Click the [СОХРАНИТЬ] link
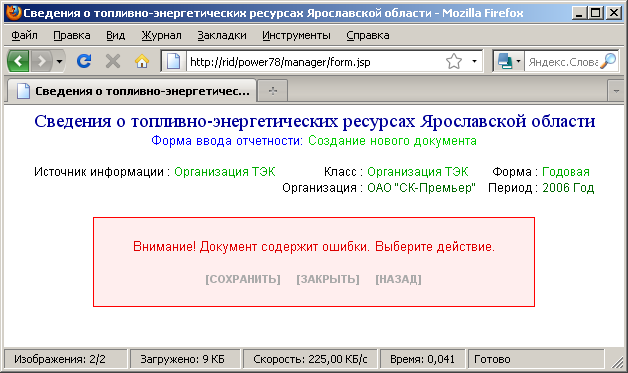Screen dimensions: 628x373 [243, 279]
